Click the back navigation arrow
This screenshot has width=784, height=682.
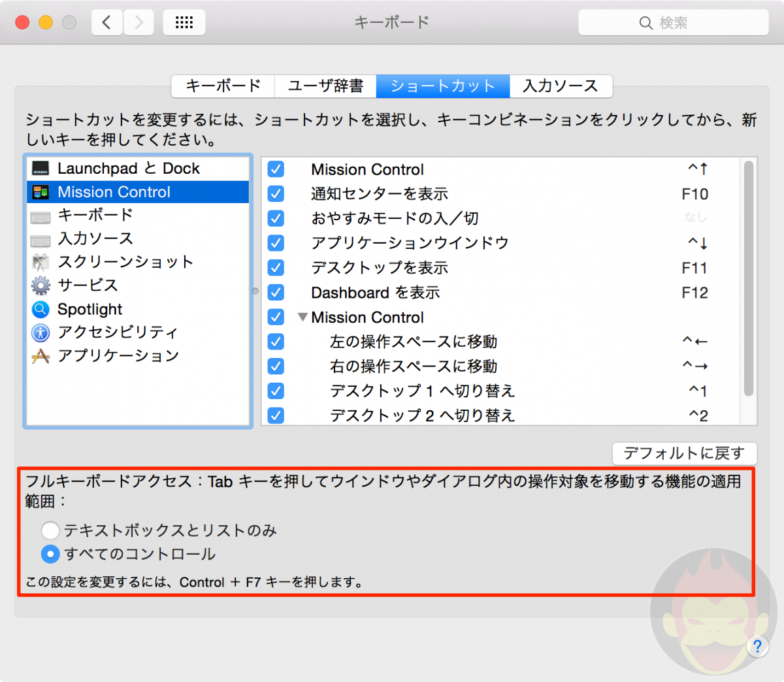106,22
